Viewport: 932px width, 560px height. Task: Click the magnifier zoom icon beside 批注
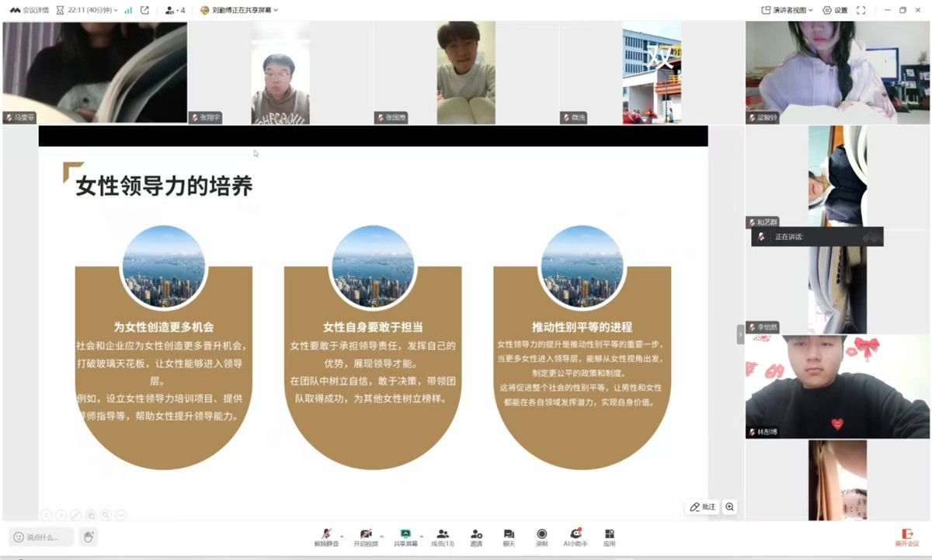pyautogui.click(x=729, y=507)
